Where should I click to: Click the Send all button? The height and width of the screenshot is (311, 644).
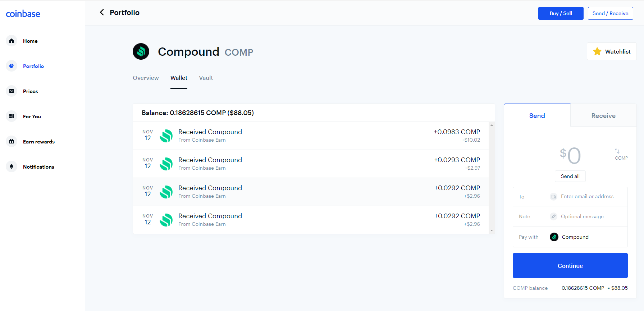pos(570,176)
